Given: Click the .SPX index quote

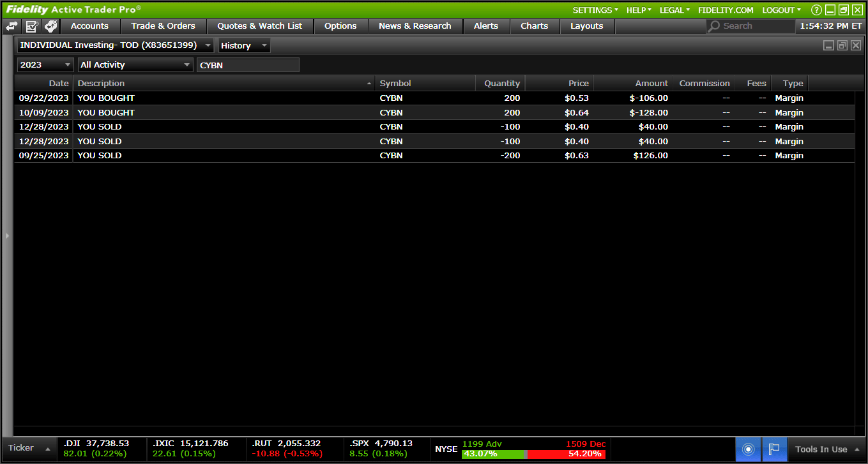Looking at the screenshot, I should tap(381, 448).
